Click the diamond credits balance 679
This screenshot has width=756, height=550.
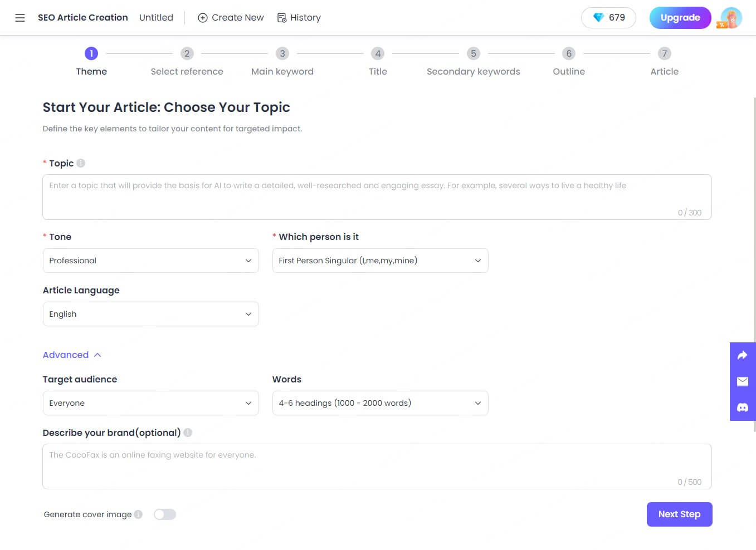pyautogui.click(x=608, y=18)
